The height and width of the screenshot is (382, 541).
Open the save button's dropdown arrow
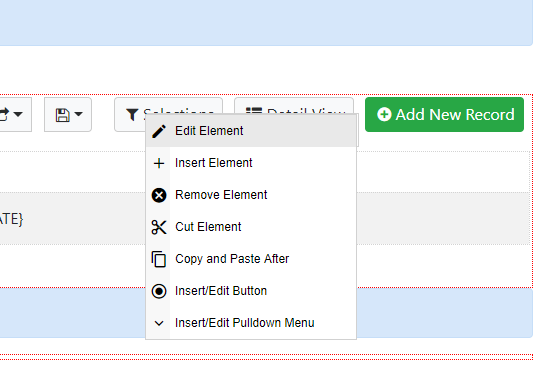click(x=79, y=114)
